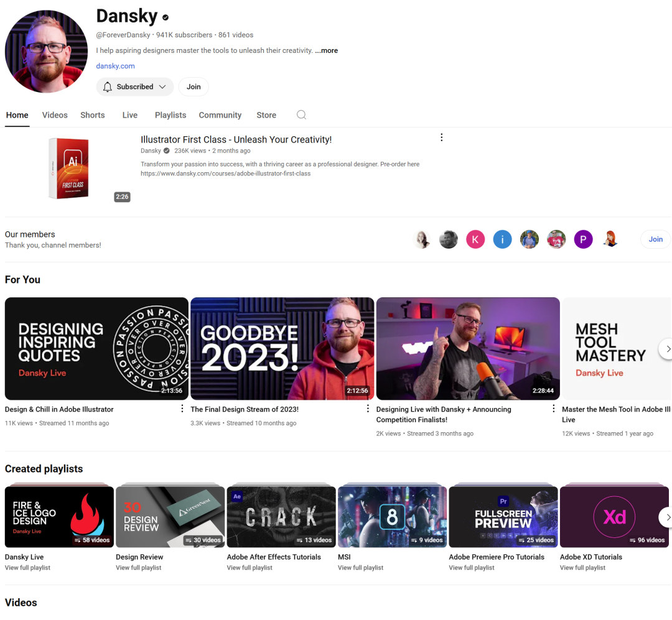Screen dimensions: 672x620
Task: Open the Fullscreen Preview Premiere Pro playlist thumbnail
Action: tap(503, 517)
